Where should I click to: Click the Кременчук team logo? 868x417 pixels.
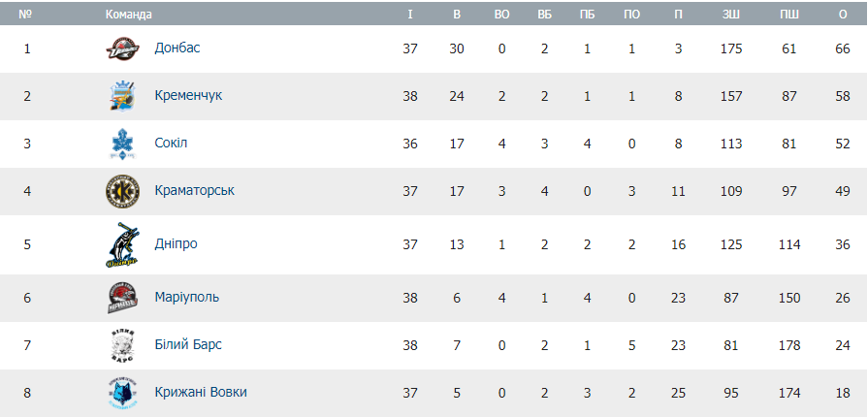123,96
